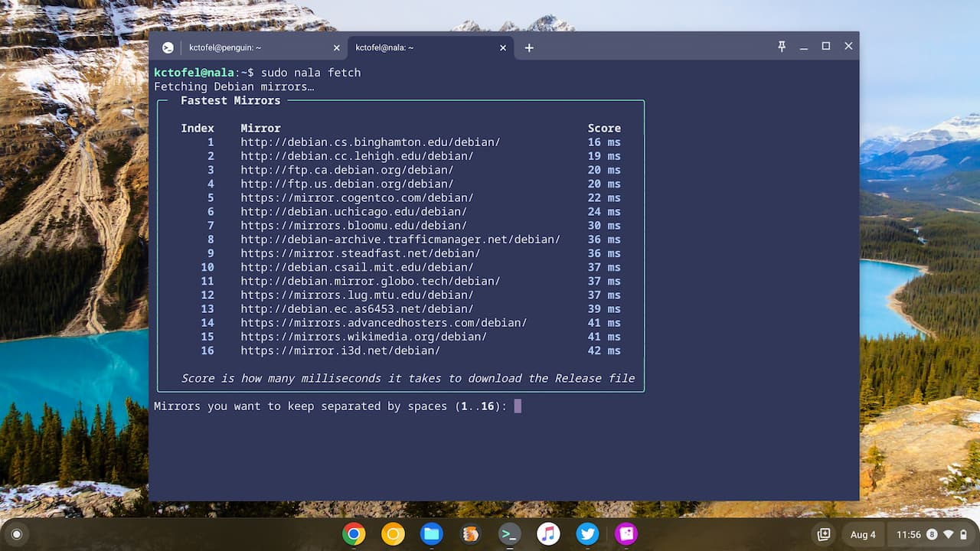Click the debian.uchicago.edu mirror URL
Image resolution: width=980 pixels, height=551 pixels.
pyautogui.click(x=354, y=211)
